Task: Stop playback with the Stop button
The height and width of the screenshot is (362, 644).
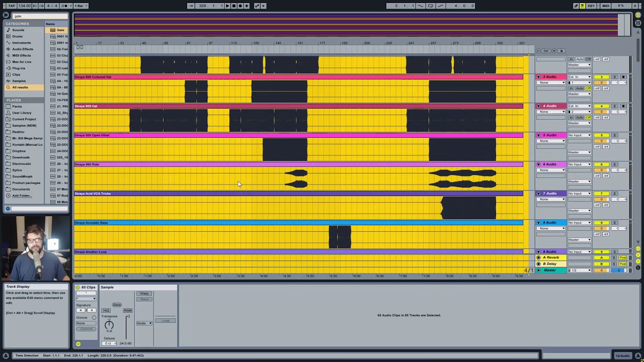Action: 234,6
